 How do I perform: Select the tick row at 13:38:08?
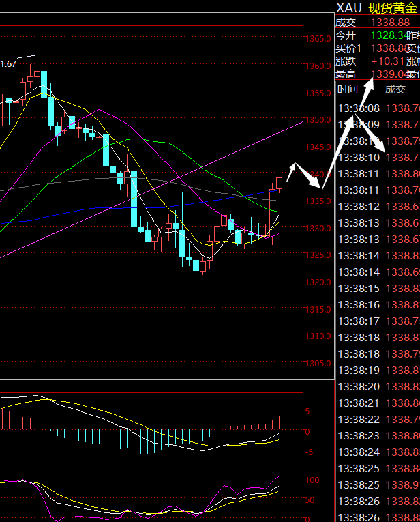[379, 108]
